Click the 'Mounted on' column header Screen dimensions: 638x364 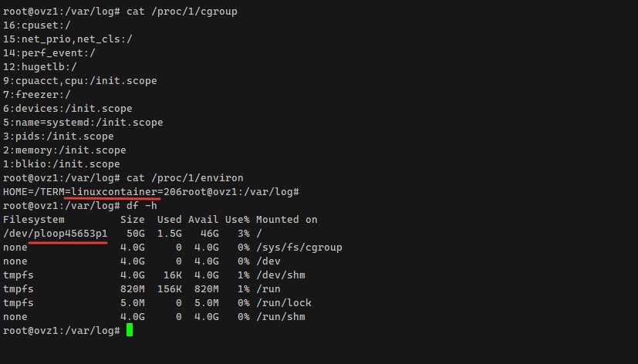[286, 219]
